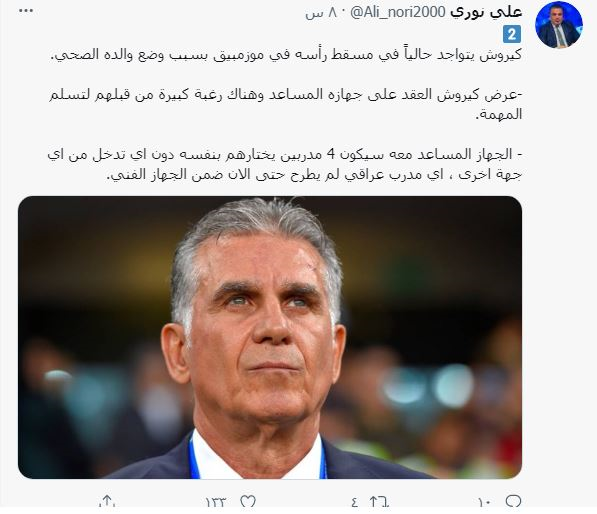Viewport: 597px width, 514px height.
Task: Click the share upload arrow icon
Action: click(x=107, y=501)
